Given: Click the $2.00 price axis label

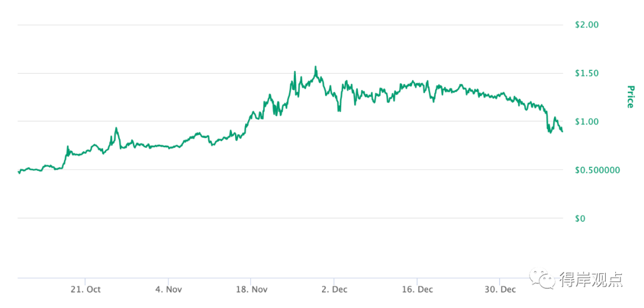Looking at the screenshot, I should pyautogui.click(x=587, y=24).
